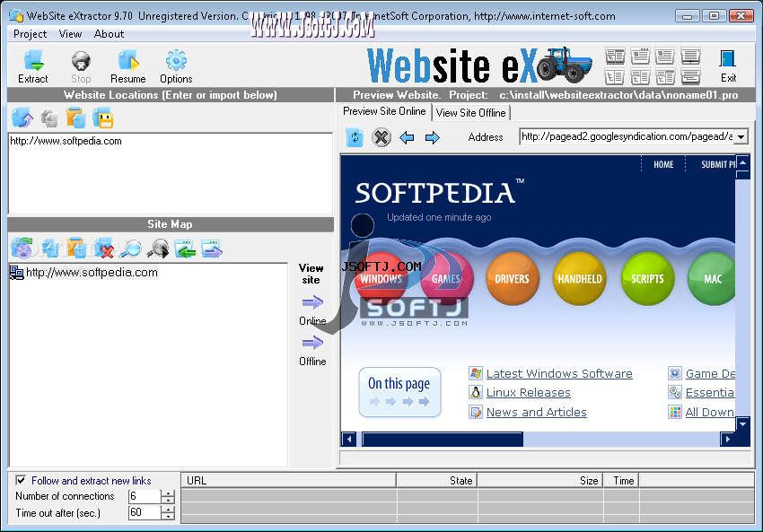Decrease the Number of connections value
763x532 pixels.
(x=167, y=500)
